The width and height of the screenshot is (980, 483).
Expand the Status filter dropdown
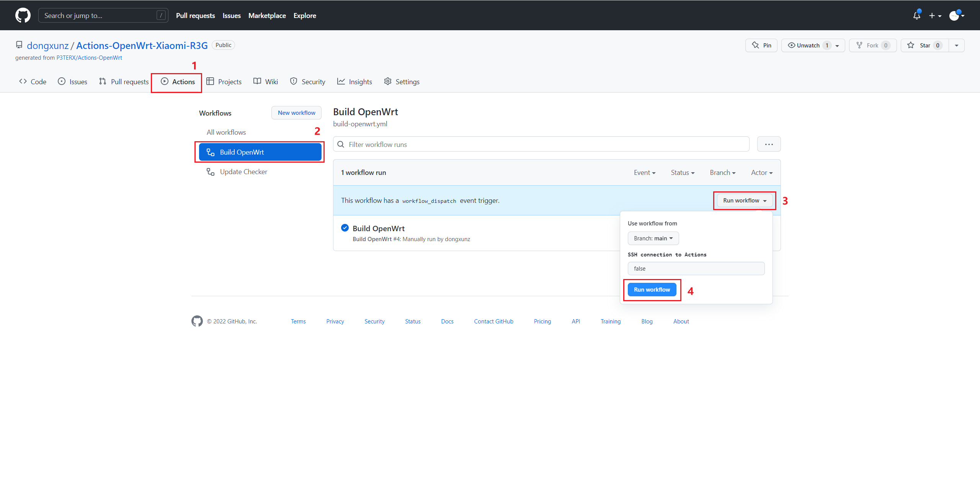[x=683, y=173]
